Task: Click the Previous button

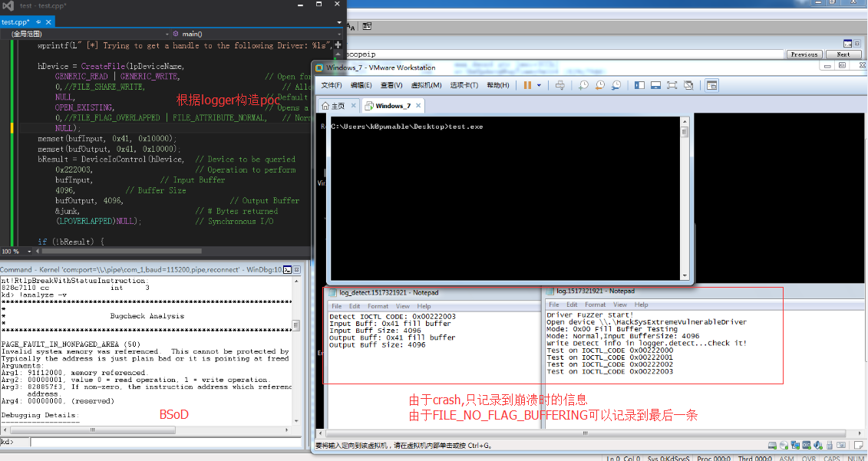Action: click(x=804, y=54)
